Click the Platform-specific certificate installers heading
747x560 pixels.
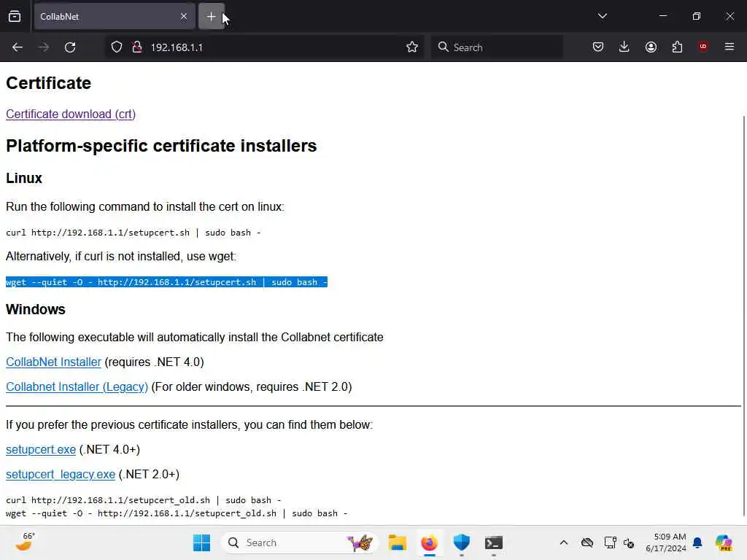[x=161, y=146]
